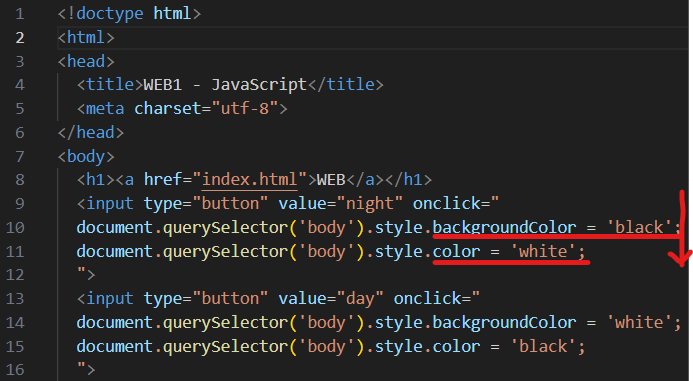Viewport: 693px width, 381px height.
Task: Click line number 10 in the gutter
Action: coord(15,228)
